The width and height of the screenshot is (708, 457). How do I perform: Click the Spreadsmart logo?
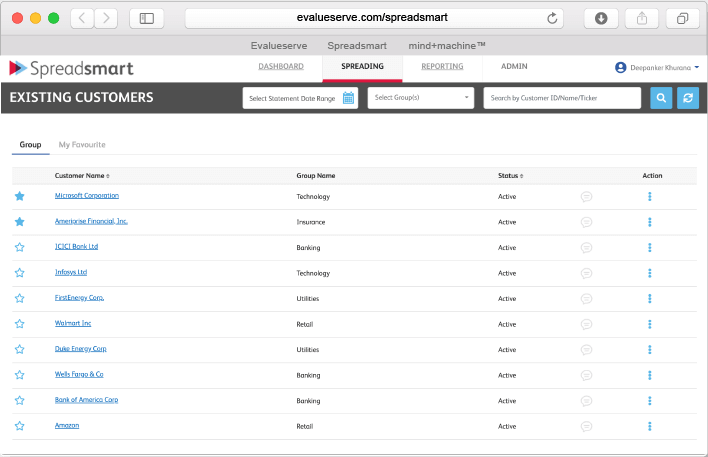point(71,69)
